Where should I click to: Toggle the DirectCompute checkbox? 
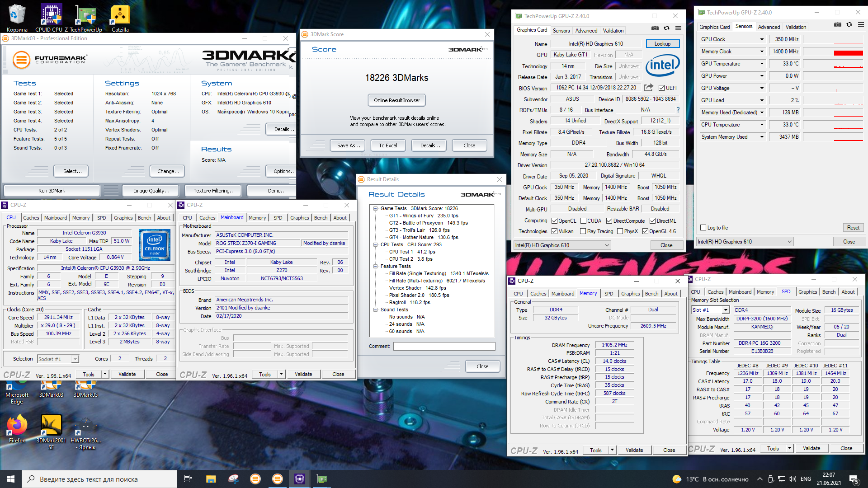pos(609,221)
